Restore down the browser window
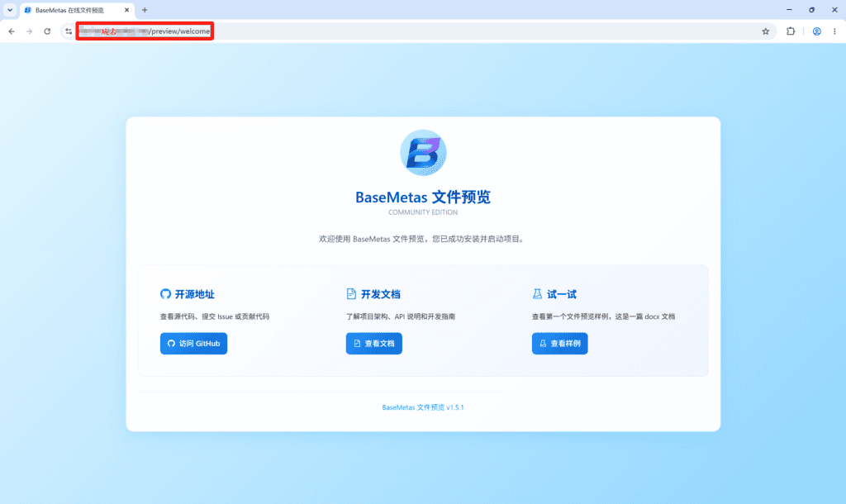The height and width of the screenshot is (504, 846). (811, 10)
